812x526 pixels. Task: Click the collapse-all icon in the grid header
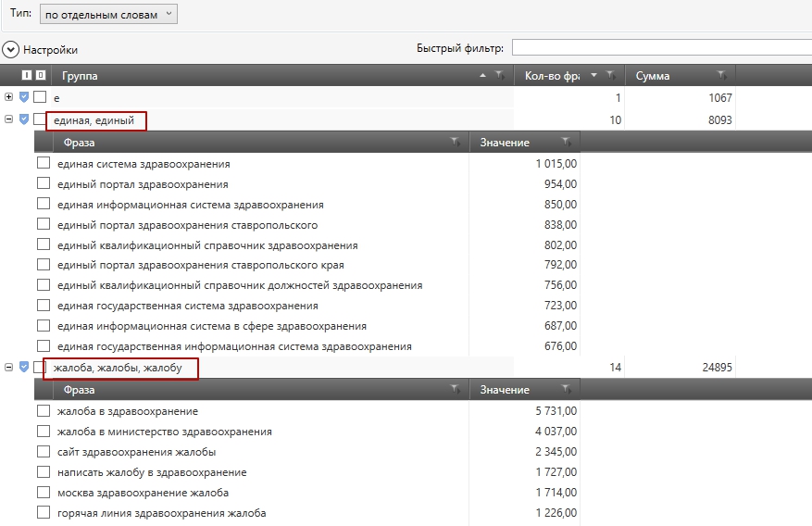click(40, 76)
